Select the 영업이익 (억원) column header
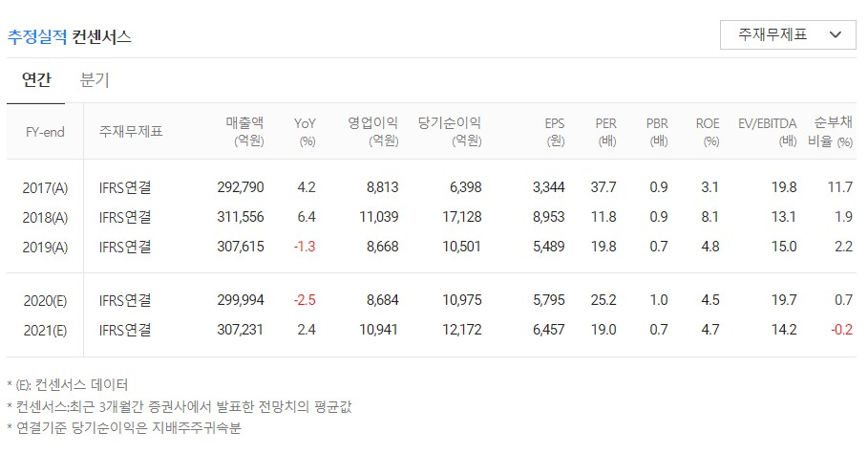Viewport: 868px width, 454px height. [x=372, y=131]
